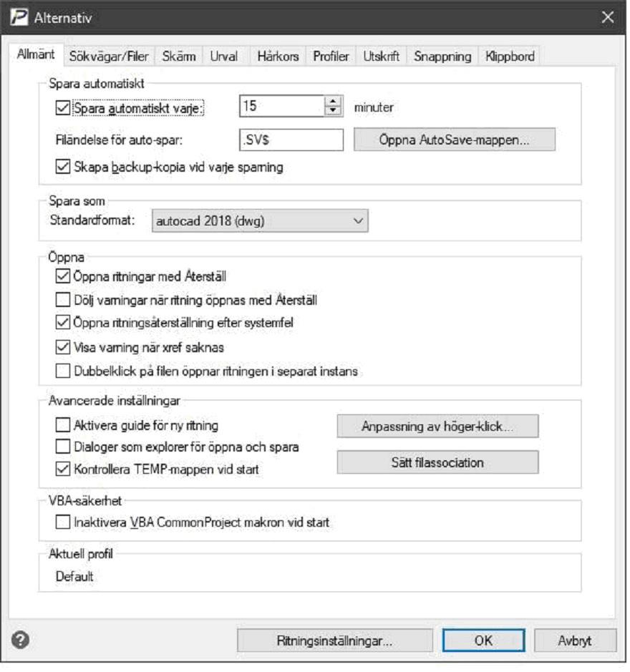This screenshot has height=672, width=630.
Task: Disable 'Skapa backup-kopia vid varje sparning'
Action: coord(63,167)
